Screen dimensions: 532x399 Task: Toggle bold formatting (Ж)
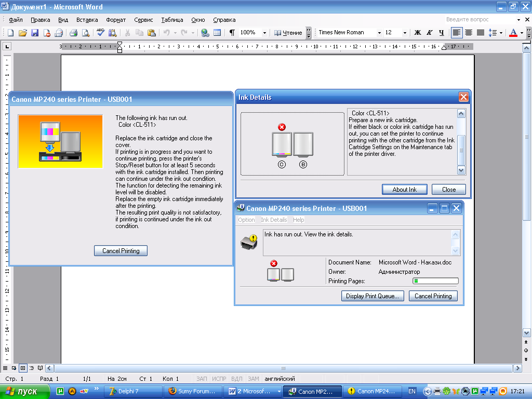point(417,33)
